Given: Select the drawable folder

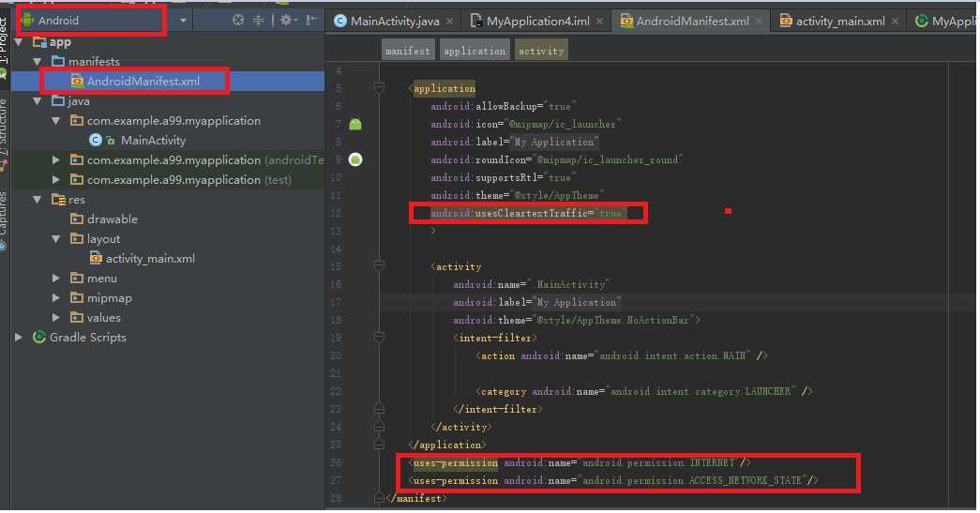Looking at the screenshot, I should 112,219.
